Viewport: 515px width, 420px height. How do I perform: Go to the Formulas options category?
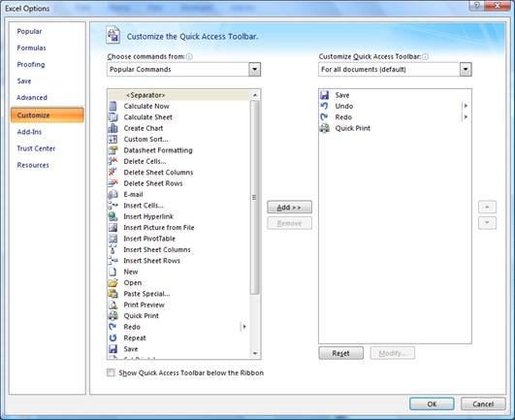point(32,48)
